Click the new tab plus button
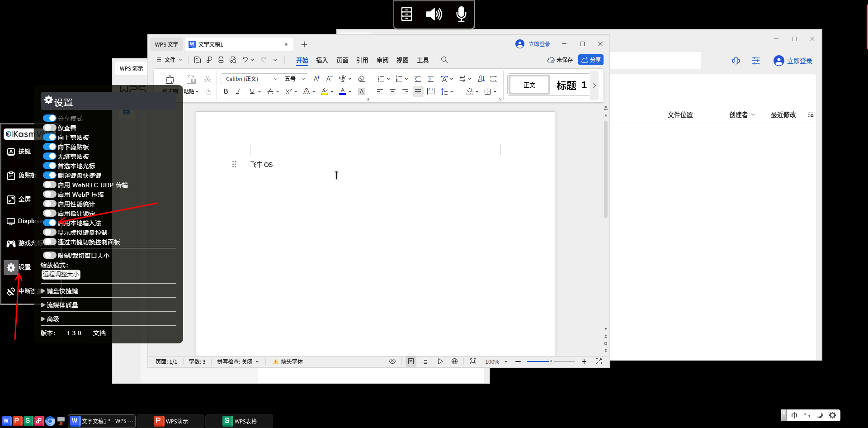This screenshot has height=428, width=868. tap(304, 44)
